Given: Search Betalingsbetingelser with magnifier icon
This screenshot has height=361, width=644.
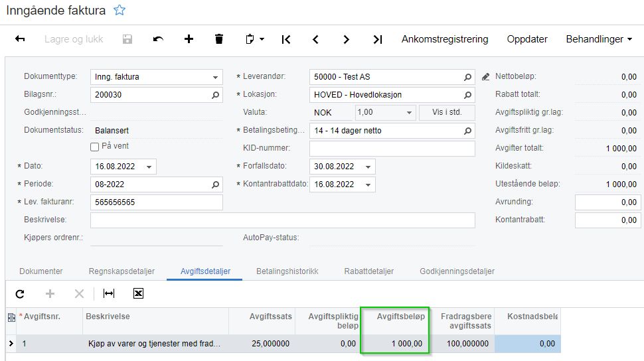Looking at the screenshot, I should (x=467, y=131).
